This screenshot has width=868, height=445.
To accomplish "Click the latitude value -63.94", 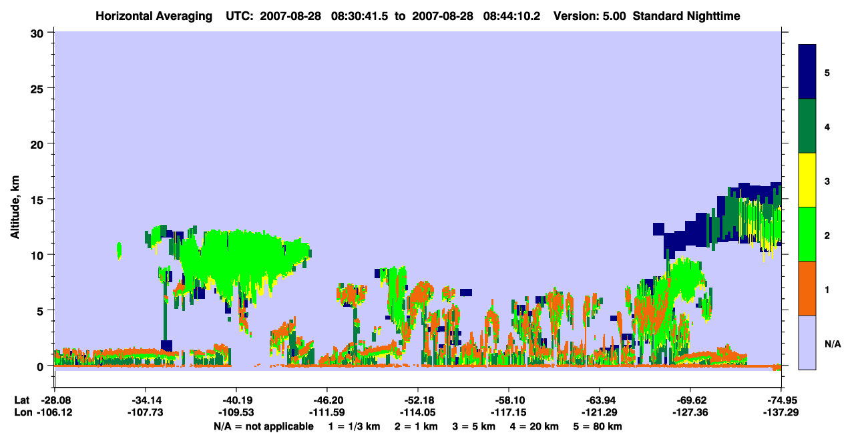I will (x=600, y=400).
